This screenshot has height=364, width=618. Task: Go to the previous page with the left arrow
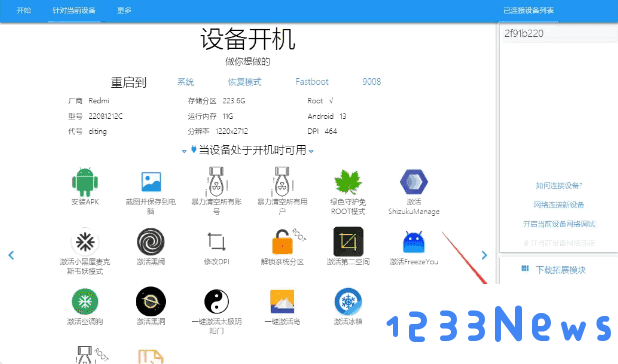coord(11,255)
